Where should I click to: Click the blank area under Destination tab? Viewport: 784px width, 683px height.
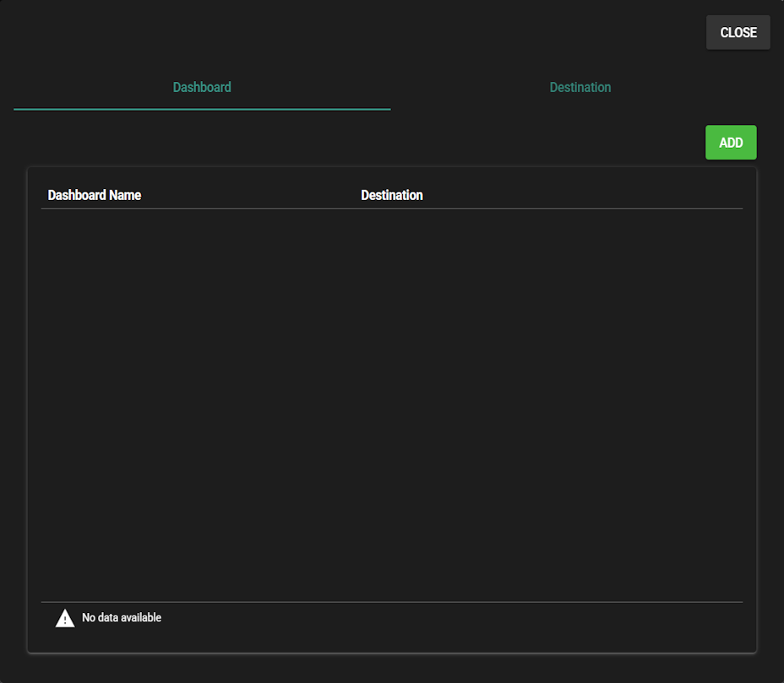coord(580,118)
